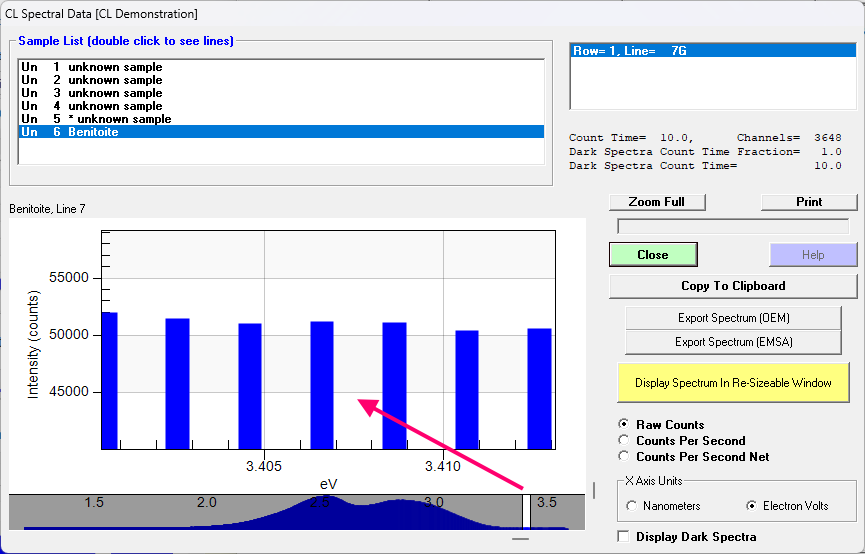Click Export Spectrum (OEM)
The image size is (865, 554).
(732, 318)
